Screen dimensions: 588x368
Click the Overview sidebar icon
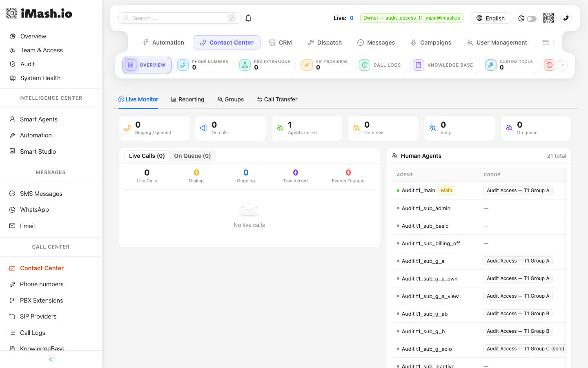pyautogui.click(x=13, y=36)
